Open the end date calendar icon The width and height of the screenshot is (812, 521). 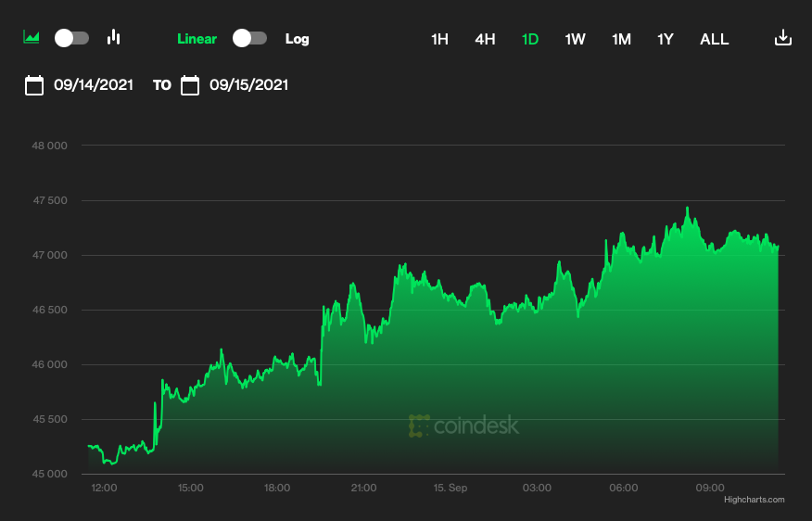[x=190, y=85]
